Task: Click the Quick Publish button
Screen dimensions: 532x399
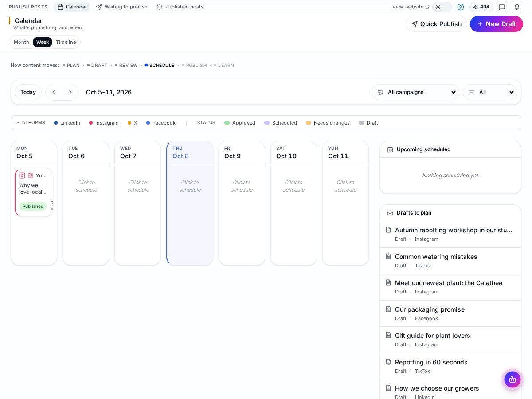Action: click(436, 24)
